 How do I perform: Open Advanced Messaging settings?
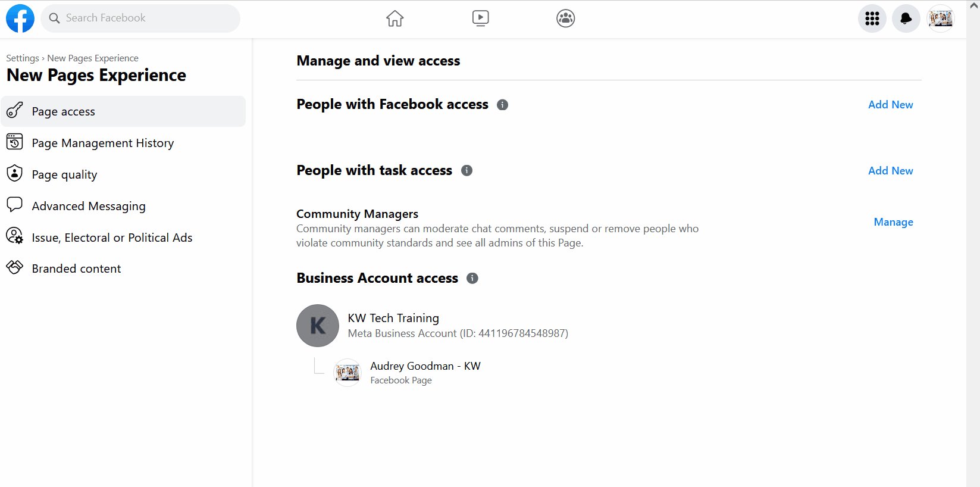click(123, 206)
